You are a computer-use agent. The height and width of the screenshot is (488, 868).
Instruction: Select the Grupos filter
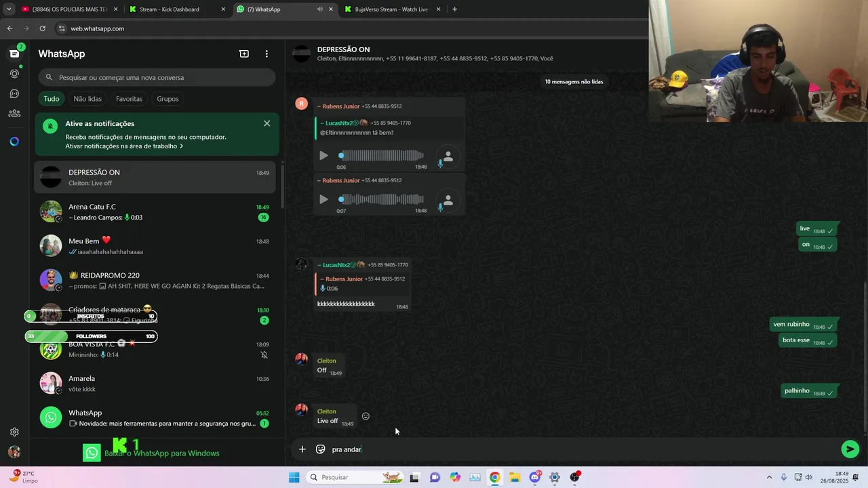click(x=167, y=99)
